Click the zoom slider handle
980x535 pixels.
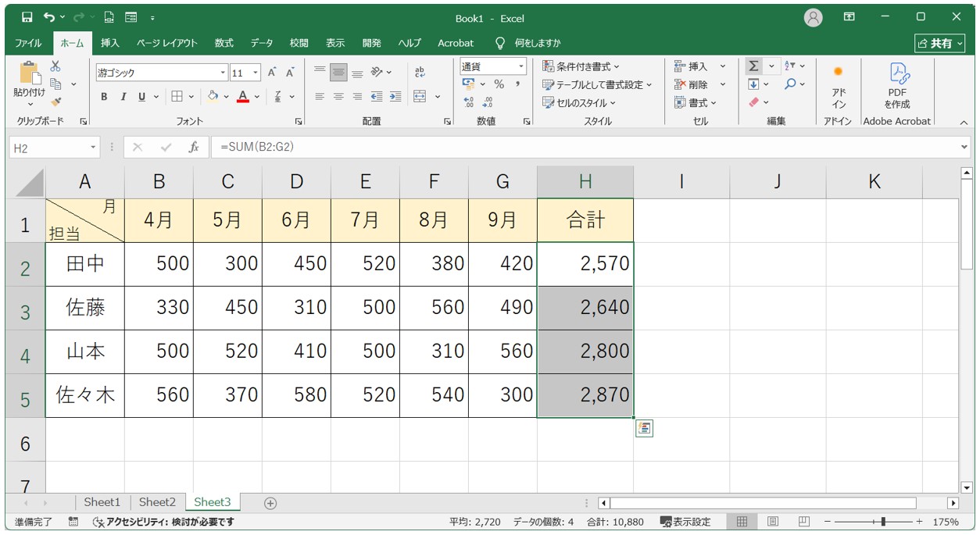(883, 521)
